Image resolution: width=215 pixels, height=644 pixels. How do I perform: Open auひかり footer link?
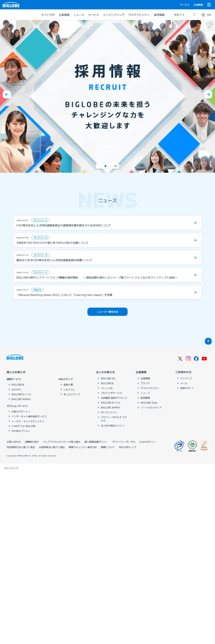coord(16,389)
